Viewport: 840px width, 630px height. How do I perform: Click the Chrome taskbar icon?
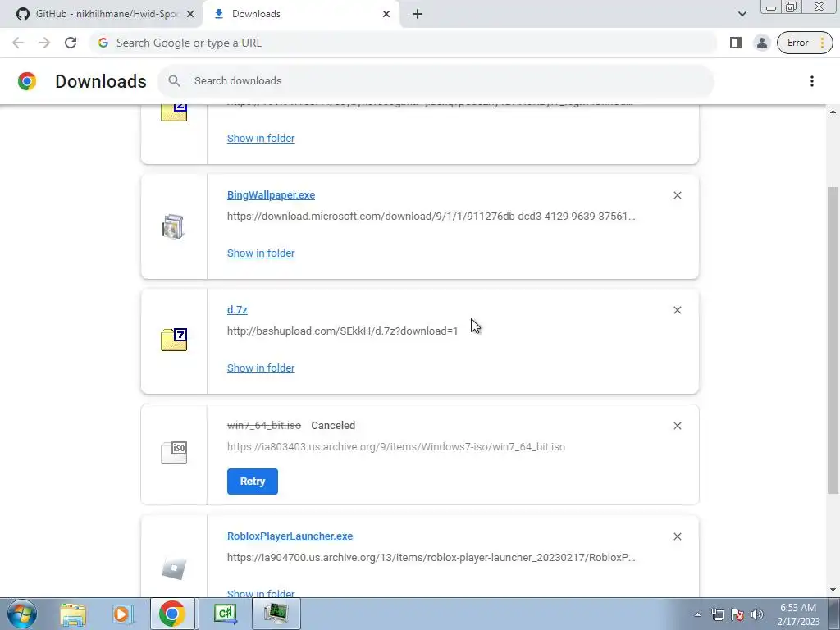pos(172,614)
